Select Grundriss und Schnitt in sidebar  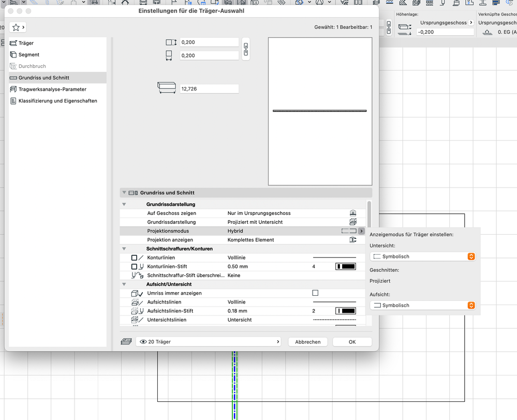pos(57,78)
